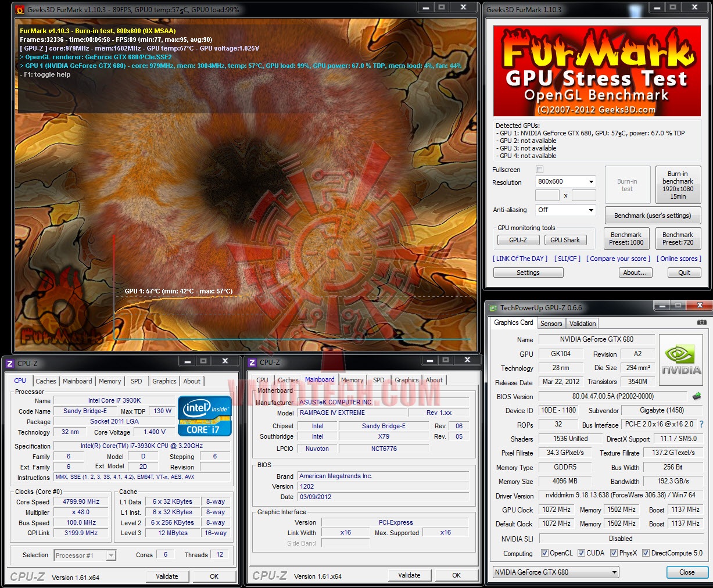This screenshot has height=588, width=713.
Task: Click the Driver Version field in GPU-Z
Action: [621, 496]
